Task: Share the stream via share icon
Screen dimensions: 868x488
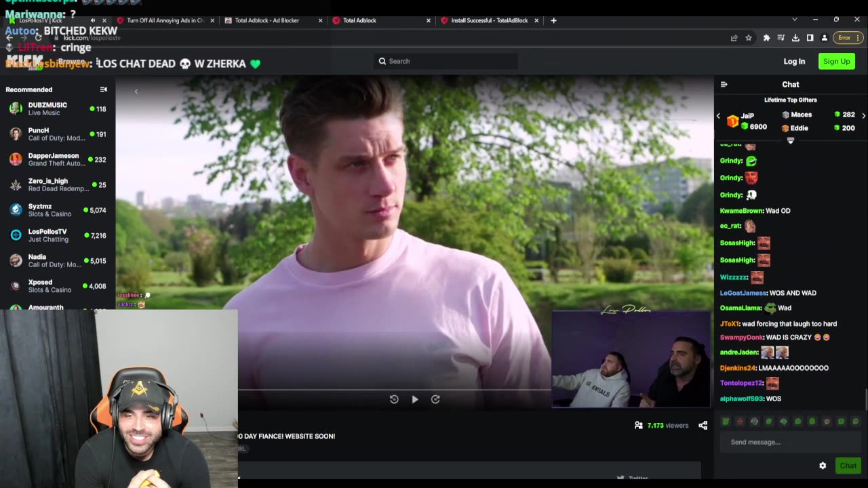Action: [703, 426]
